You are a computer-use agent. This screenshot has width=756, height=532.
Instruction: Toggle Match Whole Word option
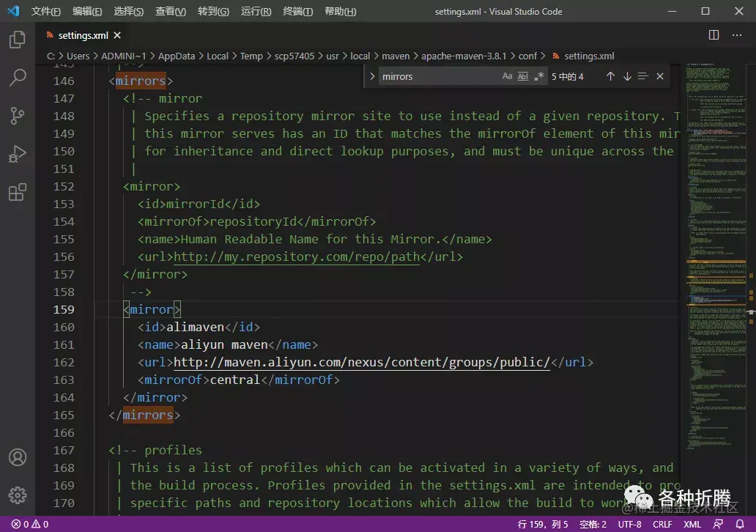523,76
